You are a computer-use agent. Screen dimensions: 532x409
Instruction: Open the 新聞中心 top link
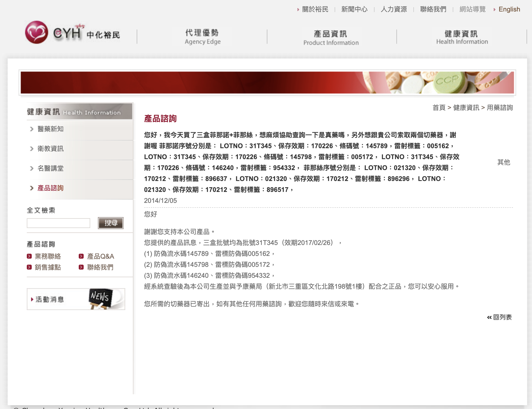click(x=354, y=9)
